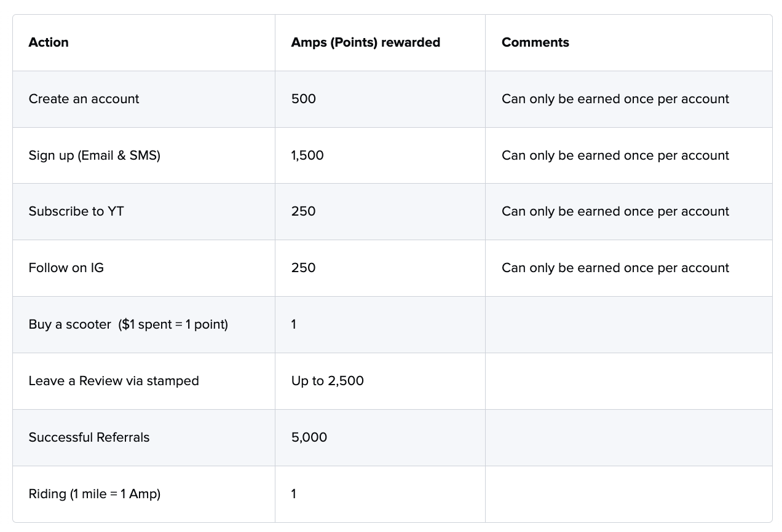Select the 1,500 points value

[x=307, y=155]
